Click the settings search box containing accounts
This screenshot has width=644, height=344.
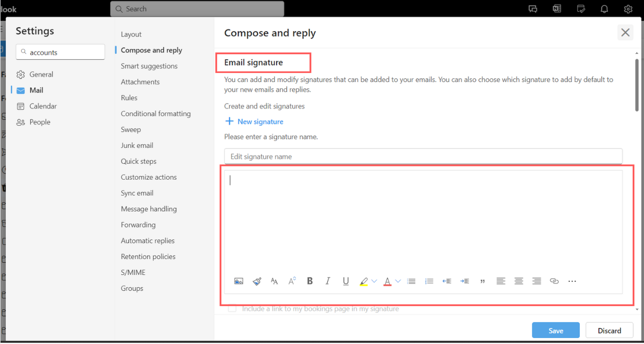(60, 52)
